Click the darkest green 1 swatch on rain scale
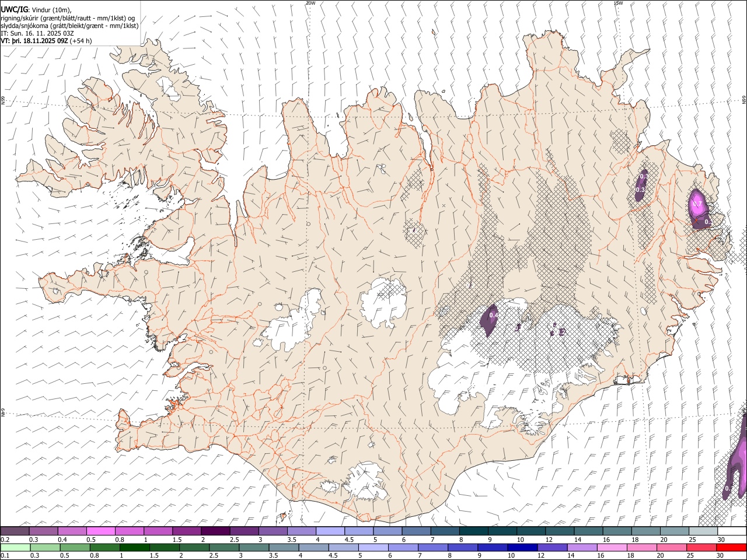The width and height of the screenshot is (747, 560). click(x=135, y=548)
